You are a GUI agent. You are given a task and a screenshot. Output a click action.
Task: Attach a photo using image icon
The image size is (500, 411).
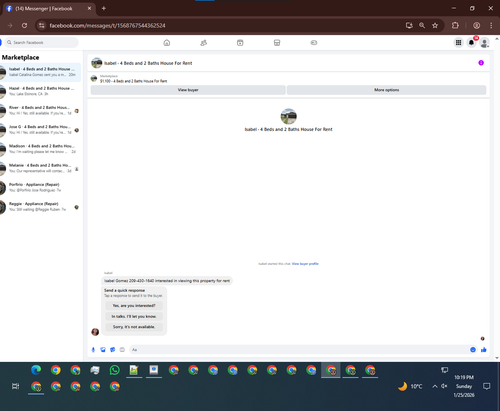(103, 350)
